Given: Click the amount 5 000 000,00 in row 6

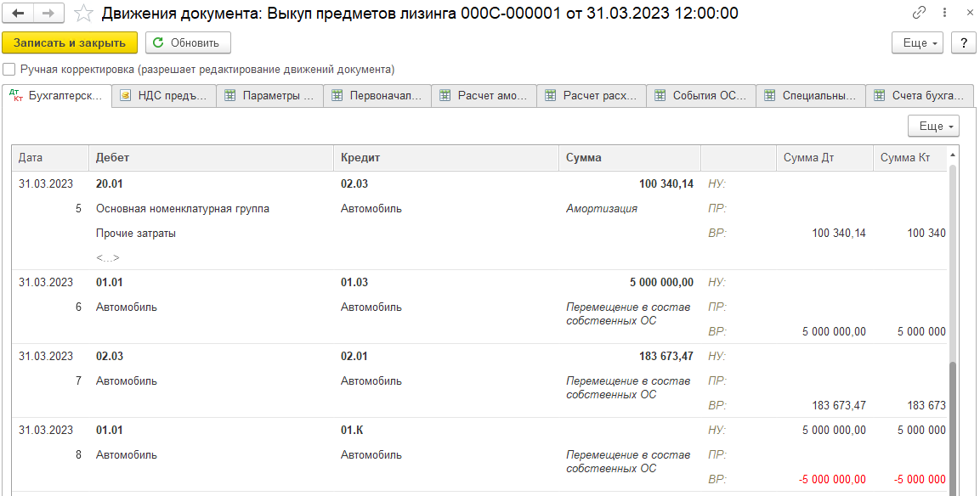Looking at the screenshot, I should 662,282.
